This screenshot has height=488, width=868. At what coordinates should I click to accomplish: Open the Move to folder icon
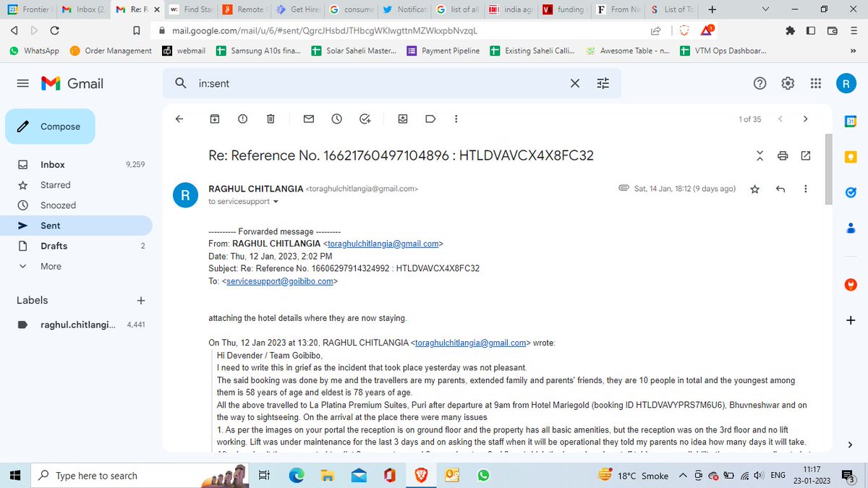(x=403, y=119)
